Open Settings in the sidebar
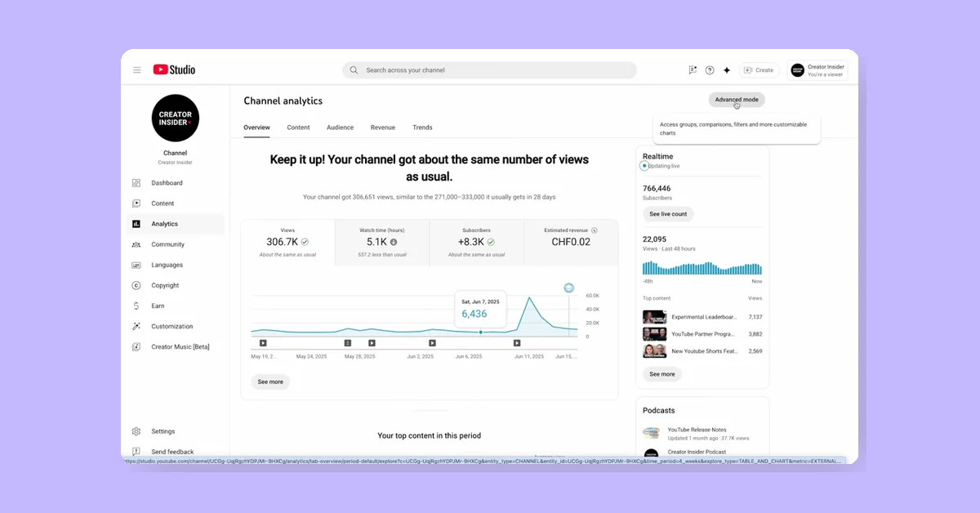 click(x=175, y=431)
